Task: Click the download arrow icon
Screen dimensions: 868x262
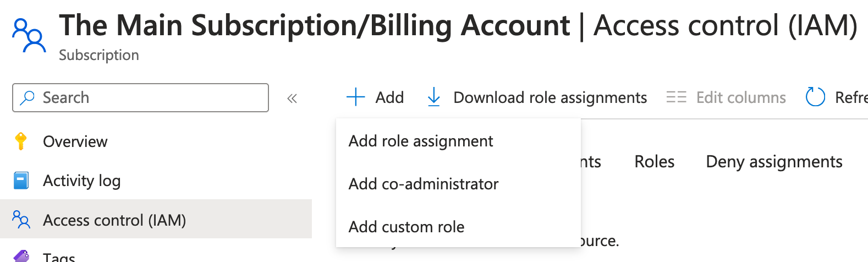Action: 434,97
